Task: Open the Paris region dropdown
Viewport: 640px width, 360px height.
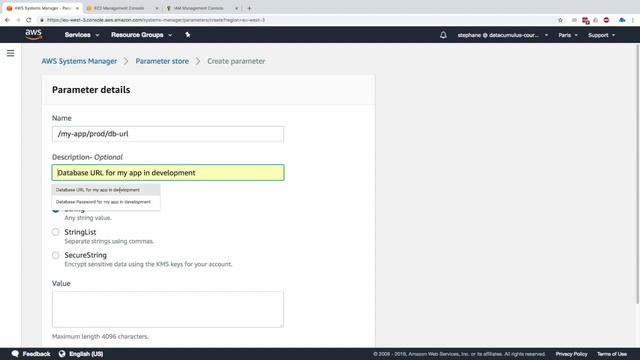Action: 568,35
